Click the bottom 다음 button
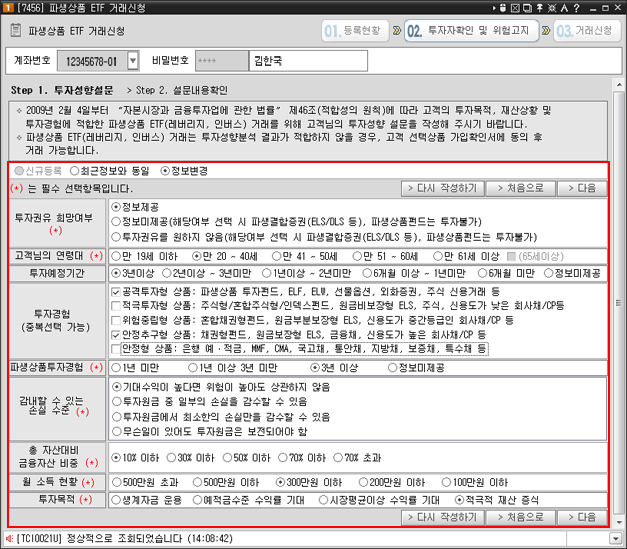This screenshot has width=627, height=549. [582, 517]
